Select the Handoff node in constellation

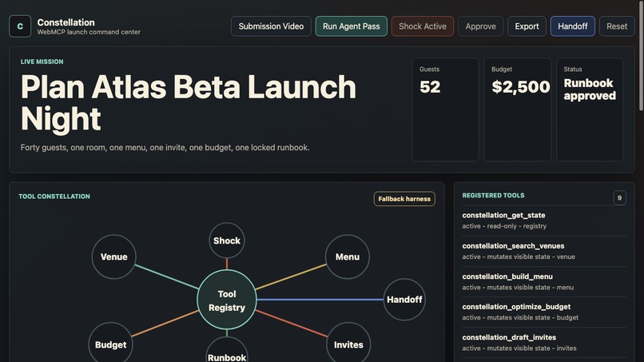pos(404,300)
